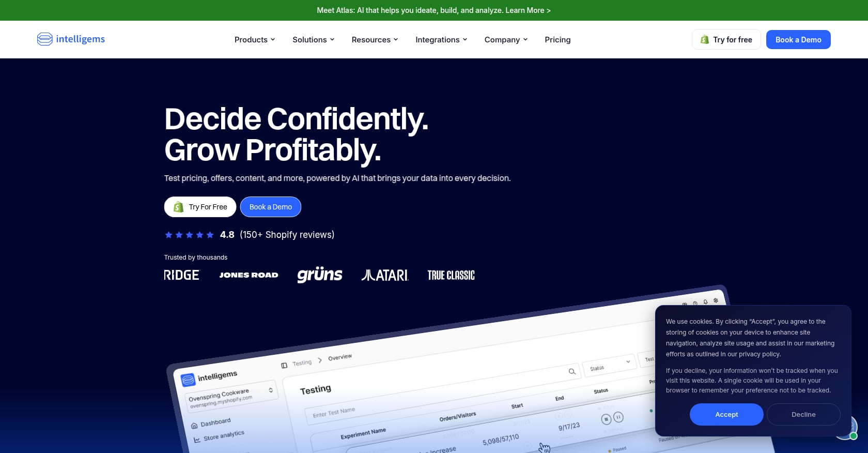Click the ATARI brand logo
The height and width of the screenshot is (453, 868).
pyautogui.click(x=385, y=275)
